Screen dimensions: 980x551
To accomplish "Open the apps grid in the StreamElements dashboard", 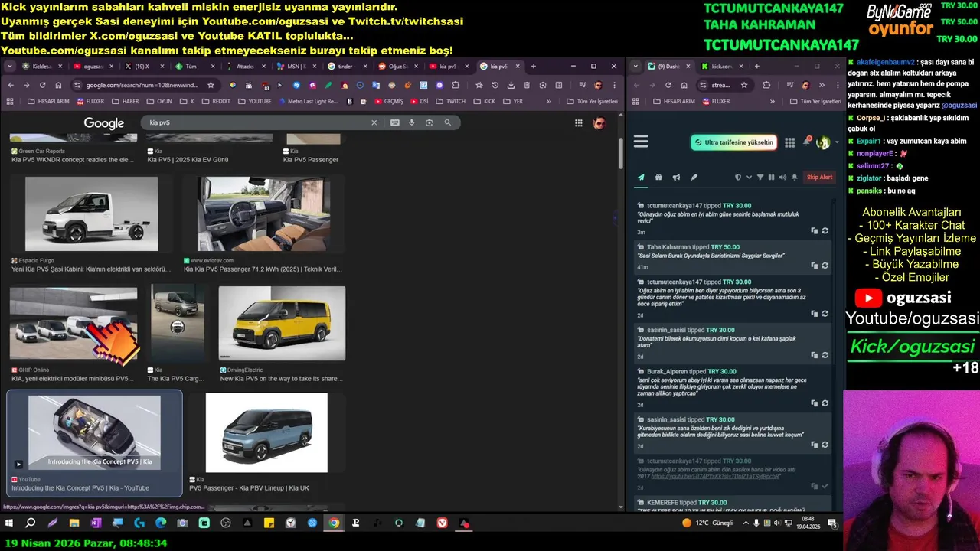I will 789,142.
